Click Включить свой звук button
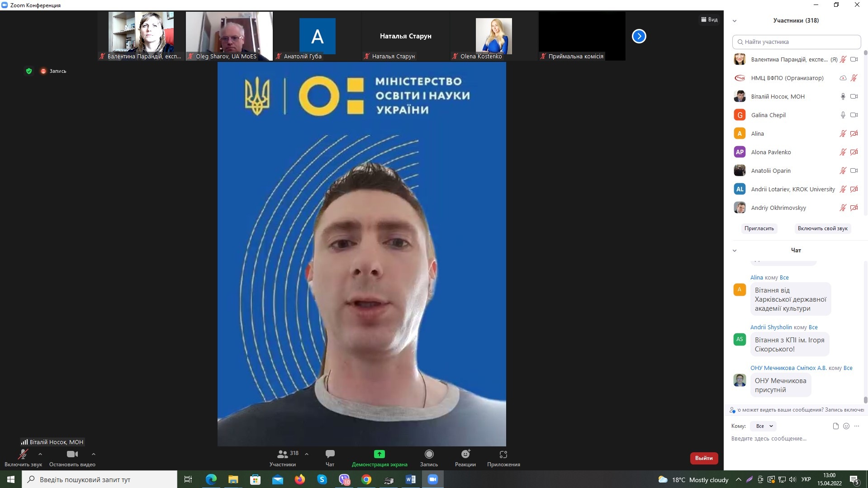This screenshot has width=868, height=488. click(x=822, y=228)
